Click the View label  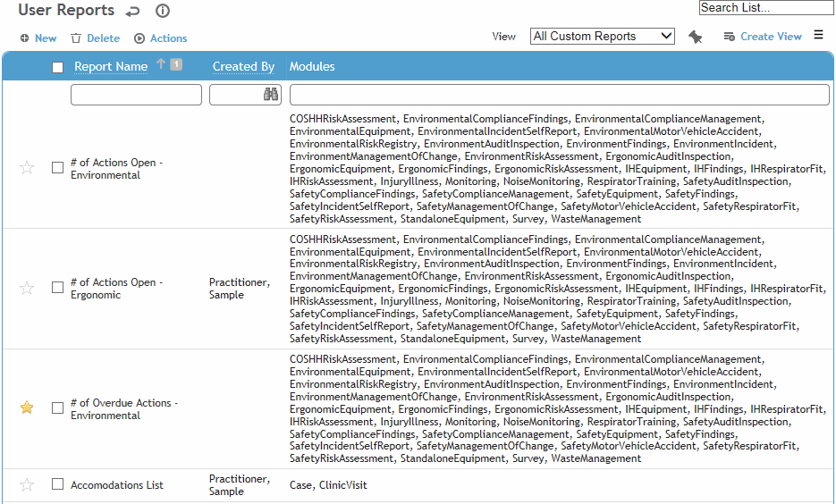coord(504,37)
